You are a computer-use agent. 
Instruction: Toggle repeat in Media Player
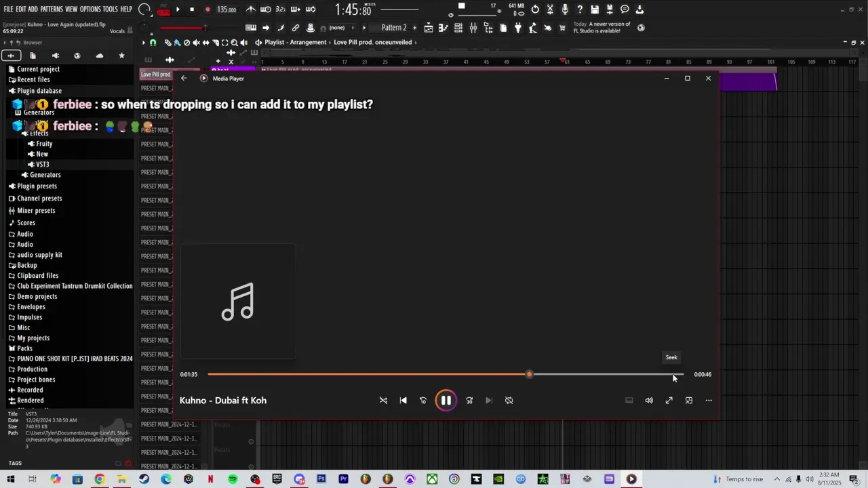(509, 401)
